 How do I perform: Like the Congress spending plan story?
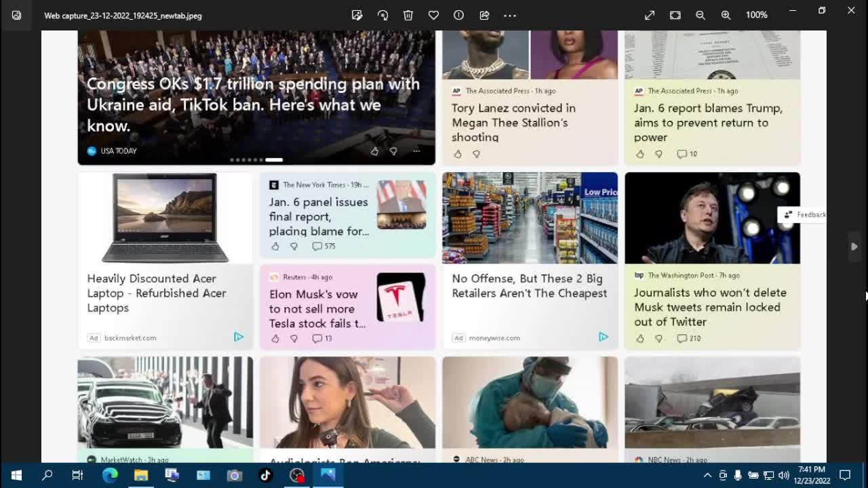374,151
